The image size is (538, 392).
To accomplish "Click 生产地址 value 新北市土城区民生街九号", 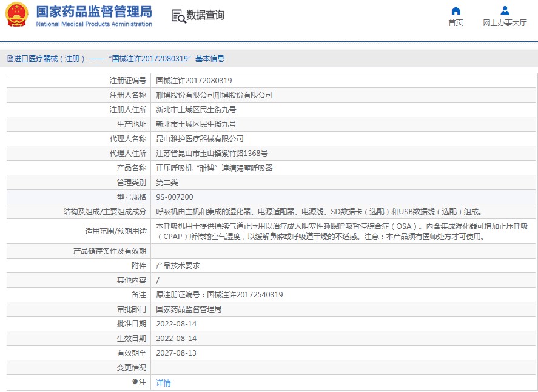I will click(196, 124).
